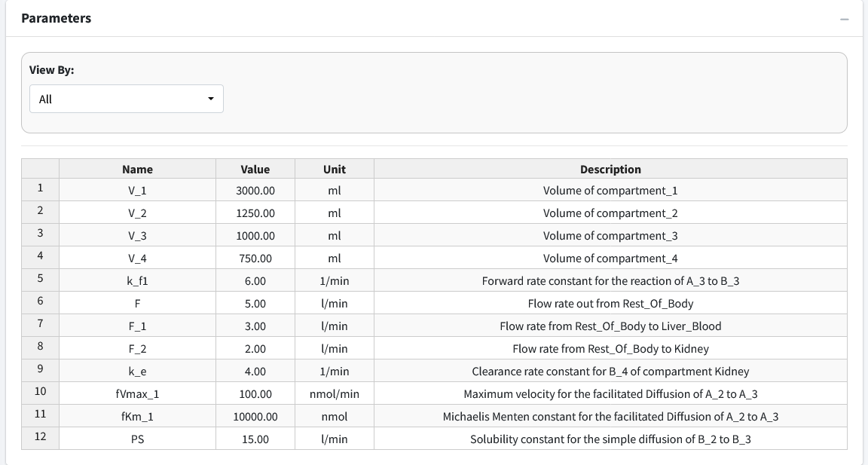Select the V_2 name cell
Viewport: 868px width, 465px height.
tap(137, 213)
